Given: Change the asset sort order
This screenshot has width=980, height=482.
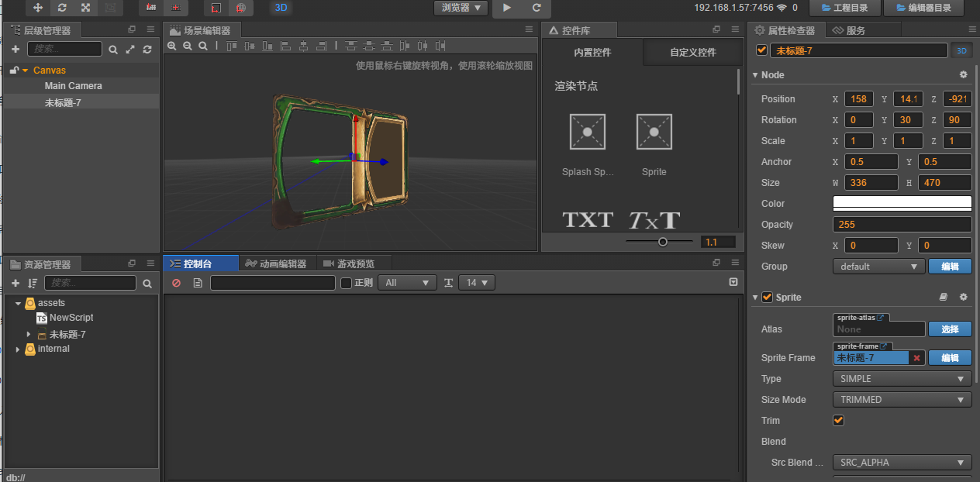Looking at the screenshot, I should pos(33,283).
